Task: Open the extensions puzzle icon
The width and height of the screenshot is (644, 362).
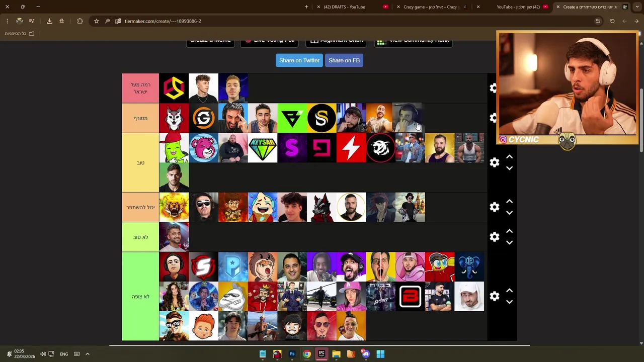Action: (80, 21)
